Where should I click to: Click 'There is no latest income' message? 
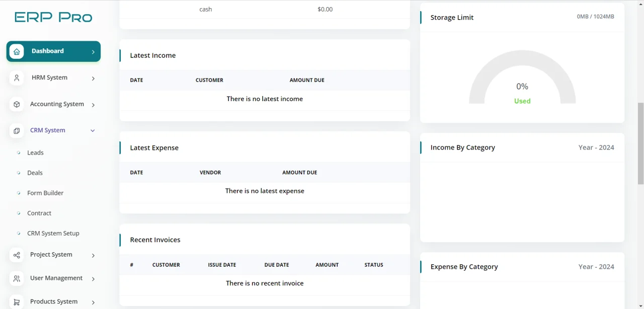click(265, 99)
